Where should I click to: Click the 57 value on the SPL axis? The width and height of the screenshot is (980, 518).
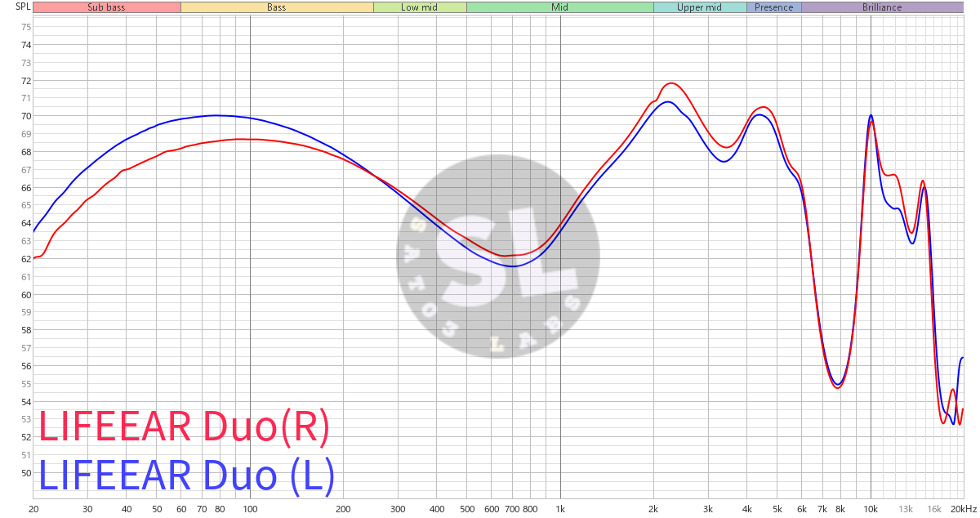click(25, 348)
